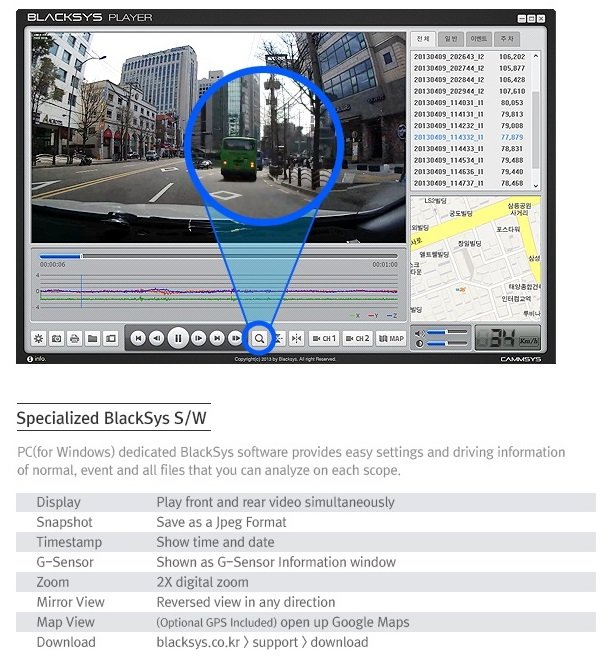Open the MAP view button
The width and height of the screenshot is (607, 658).
tap(391, 338)
